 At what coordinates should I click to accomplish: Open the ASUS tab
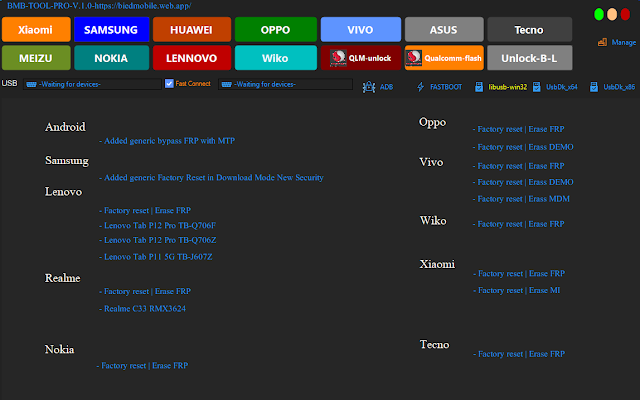(x=444, y=29)
